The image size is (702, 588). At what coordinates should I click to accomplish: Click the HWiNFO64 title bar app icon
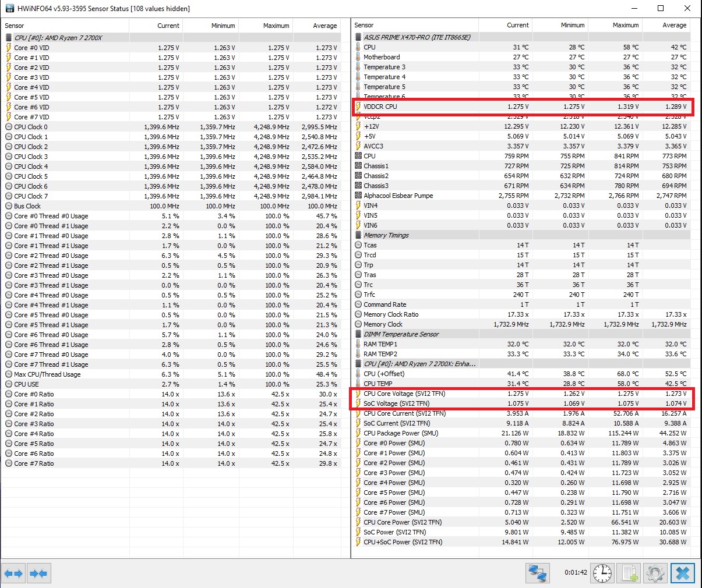[10, 9]
